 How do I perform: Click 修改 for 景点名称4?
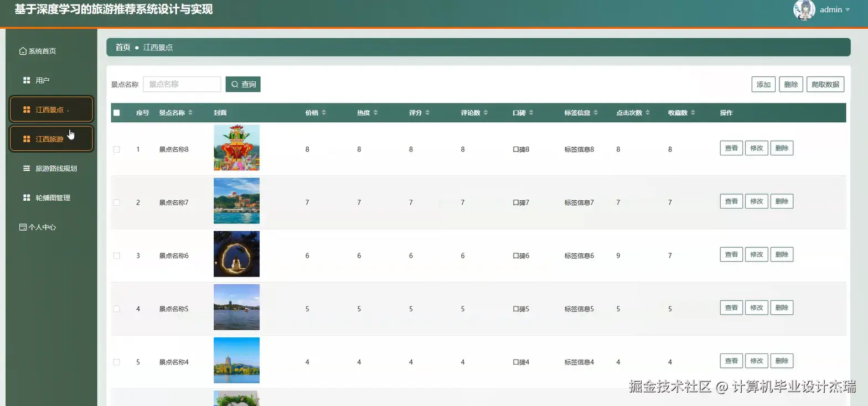click(x=757, y=361)
